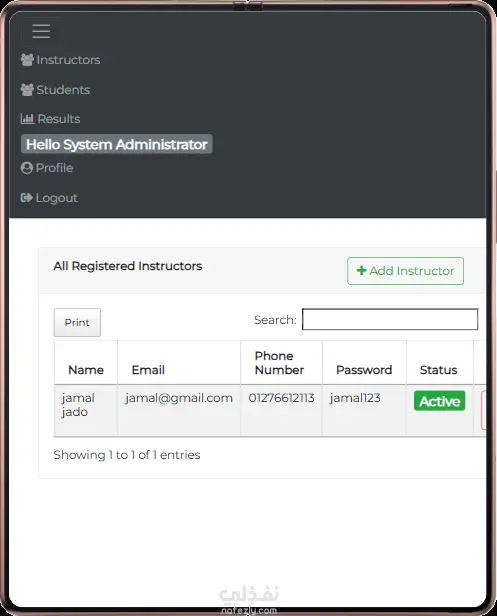Click the Results bar chart icon
This screenshot has width=497, height=616.
pos(28,119)
